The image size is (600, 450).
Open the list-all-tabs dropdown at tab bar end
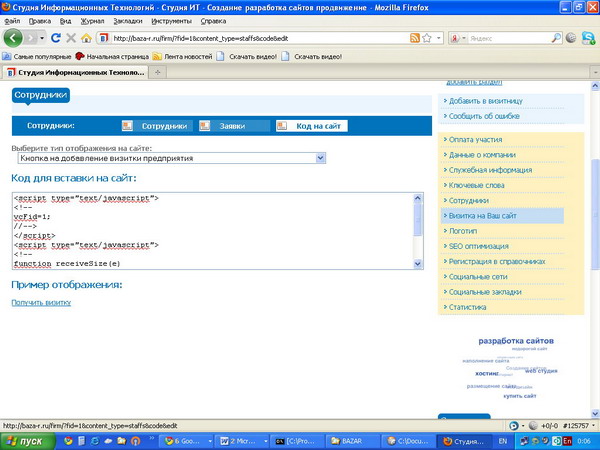pyautogui.click(x=595, y=72)
